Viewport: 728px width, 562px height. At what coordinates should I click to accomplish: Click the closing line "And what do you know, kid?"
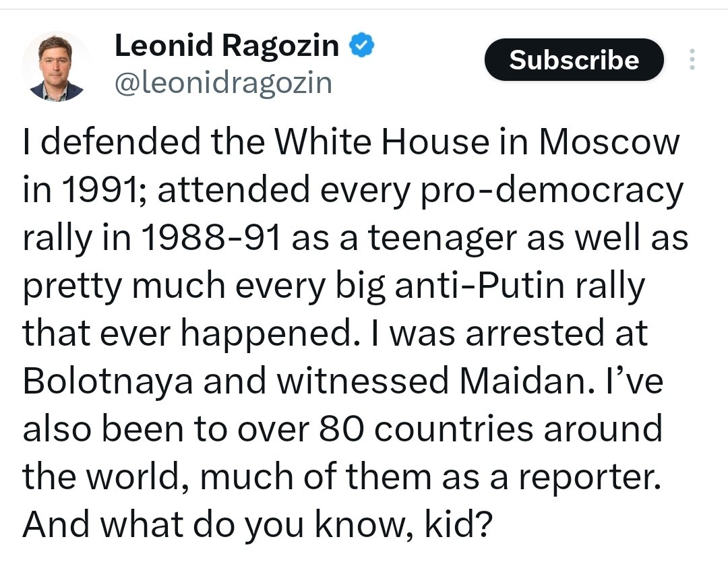(257, 525)
